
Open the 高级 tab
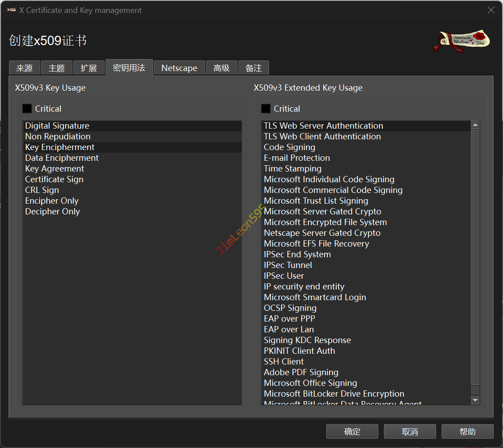pyautogui.click(x=222, y=68)
